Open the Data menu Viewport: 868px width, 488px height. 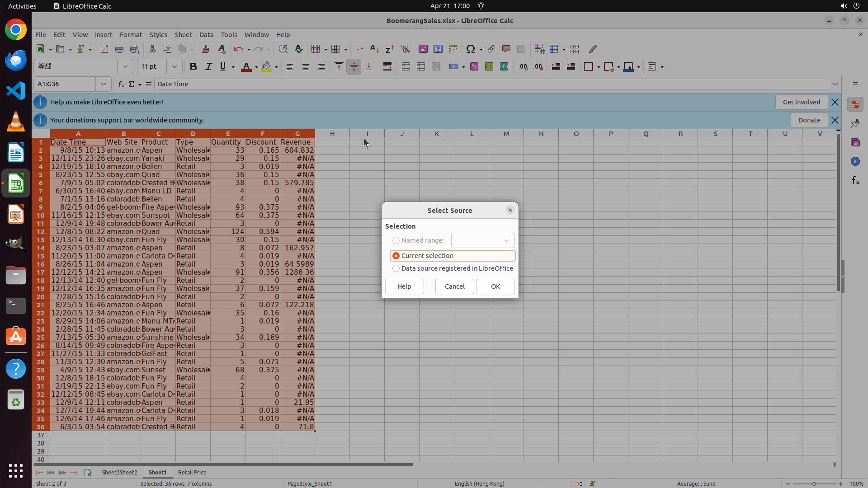[206, 35]
